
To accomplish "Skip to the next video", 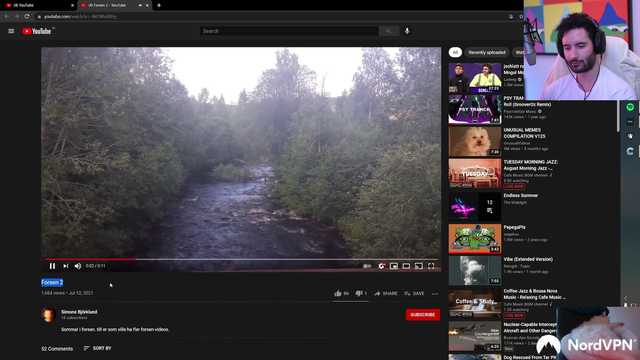I will click(65, 266).
